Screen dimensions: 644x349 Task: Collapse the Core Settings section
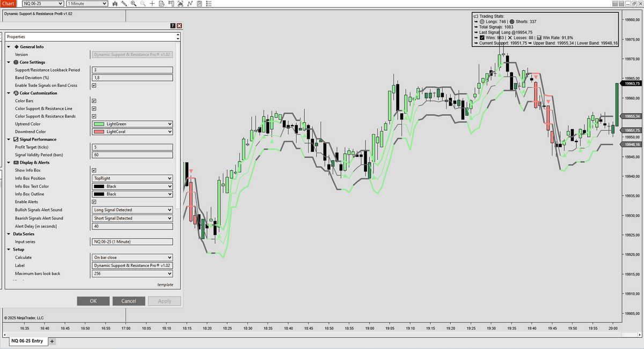pos(9,62)
